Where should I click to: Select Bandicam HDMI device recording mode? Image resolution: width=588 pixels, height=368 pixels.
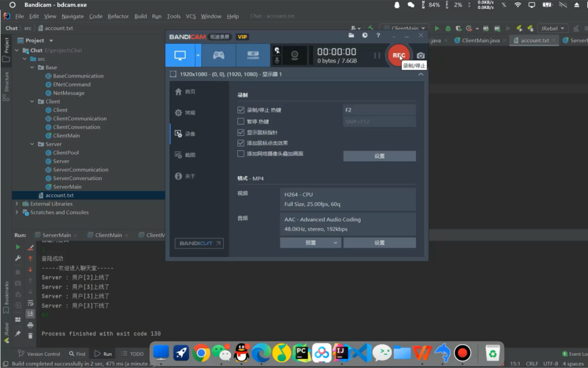[x=253, y=55]
